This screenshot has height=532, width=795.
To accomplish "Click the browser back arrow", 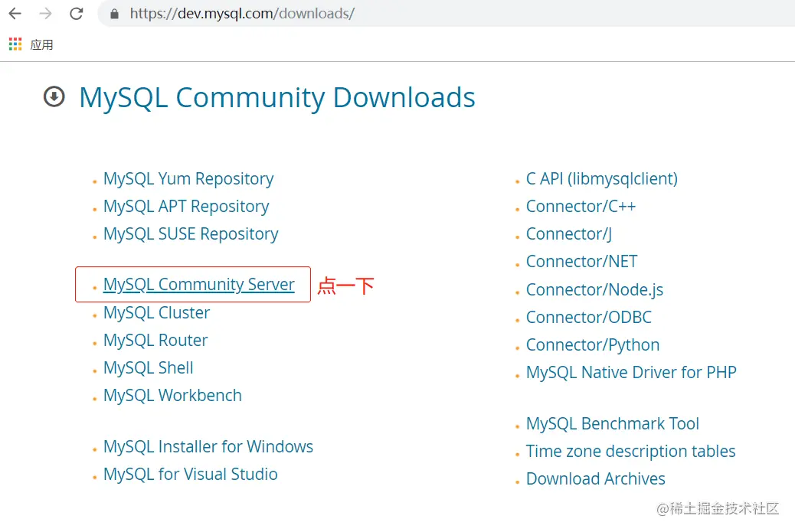I will point(15,14).
